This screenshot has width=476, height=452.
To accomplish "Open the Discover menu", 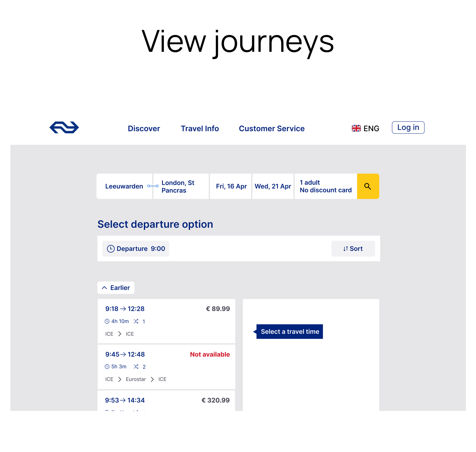I will pos(144,128).
